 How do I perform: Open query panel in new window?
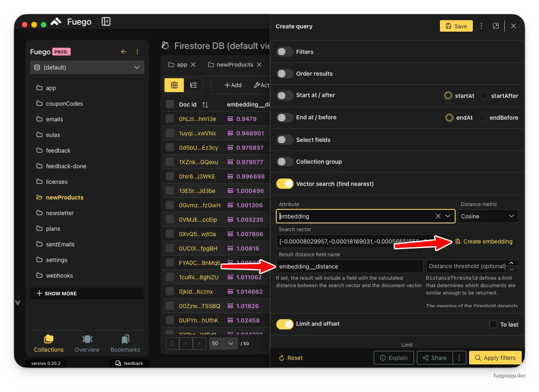tap(496, 26)
